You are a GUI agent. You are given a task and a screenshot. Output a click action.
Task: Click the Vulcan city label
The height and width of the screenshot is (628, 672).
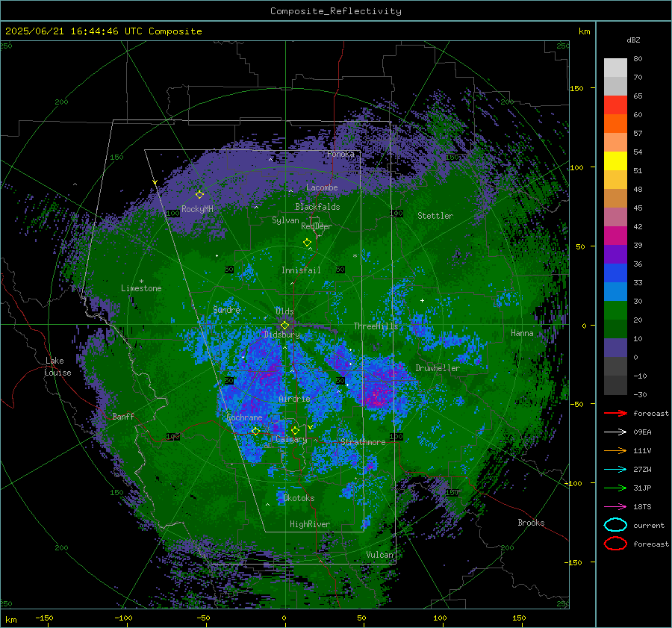pos(379,555)
